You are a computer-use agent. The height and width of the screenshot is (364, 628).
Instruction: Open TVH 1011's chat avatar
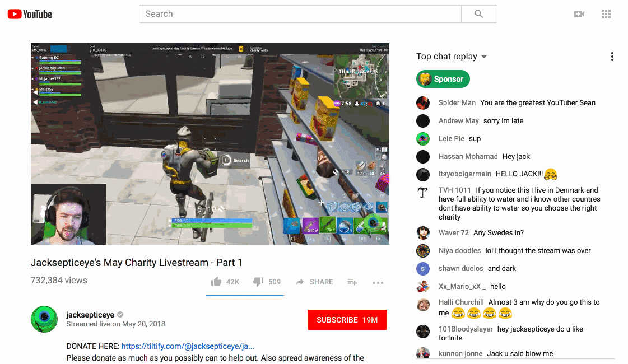click(x=423, y=193)
